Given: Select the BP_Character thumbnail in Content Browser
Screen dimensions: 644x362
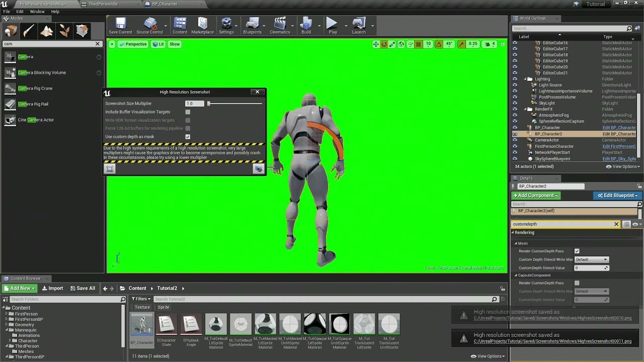Looking at the screenshot, I should (141, 324).
